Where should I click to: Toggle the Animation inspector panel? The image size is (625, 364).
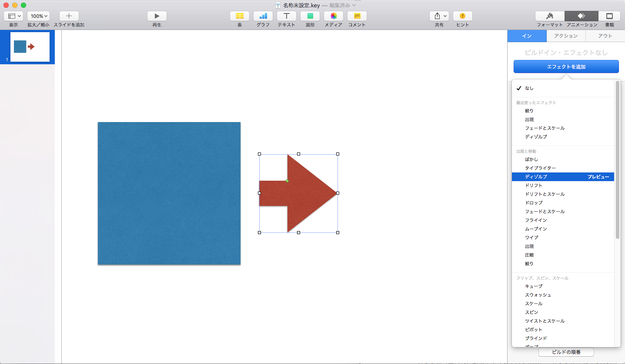coord(582,16)
